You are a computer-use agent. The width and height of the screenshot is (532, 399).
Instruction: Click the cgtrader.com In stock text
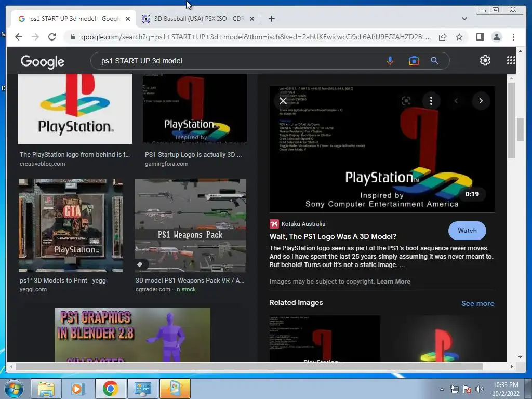point(166,289)
